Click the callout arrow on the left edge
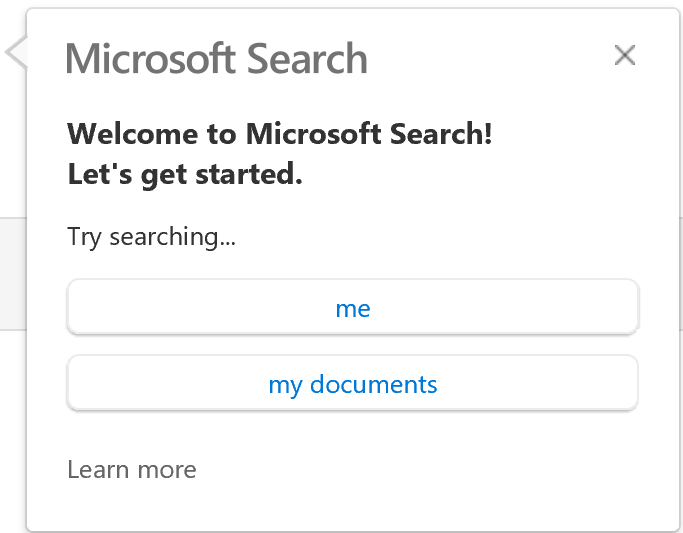Image resolution: width=683 pixels, height=533 pixels. (15, 53)
